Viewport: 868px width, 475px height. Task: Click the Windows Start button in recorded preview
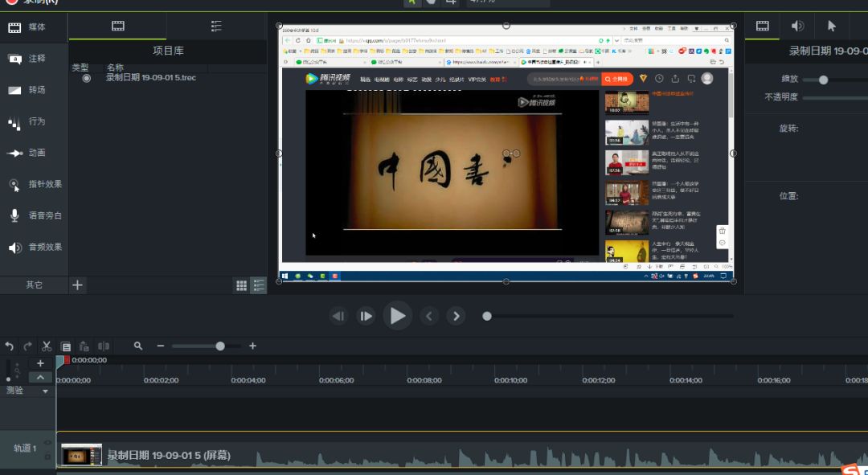click(285, 276)
